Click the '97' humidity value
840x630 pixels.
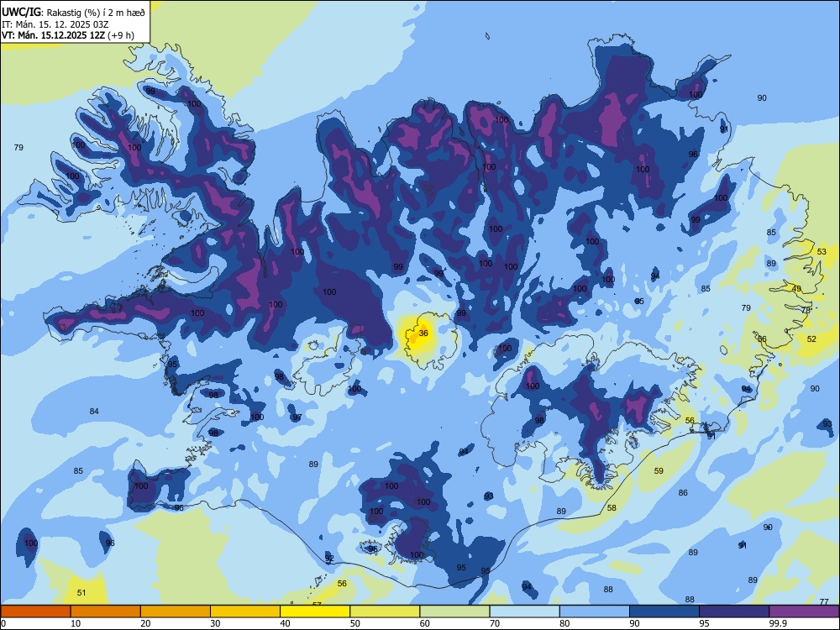pyautogui.click(x=297, y=417)
